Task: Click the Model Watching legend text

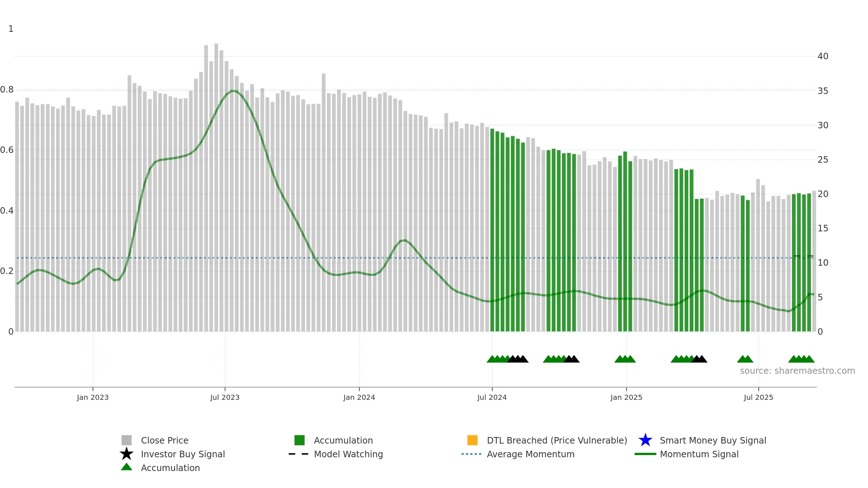Action: pos(348,454)
